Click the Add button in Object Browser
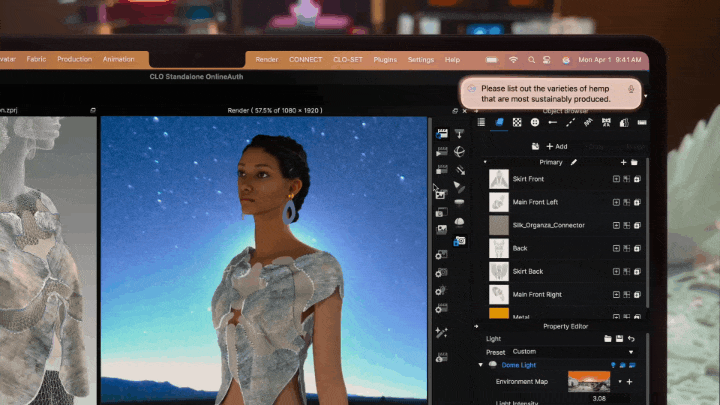Viewport: 720px width, 405px height. pyautogui.click(x=557, y=146)
